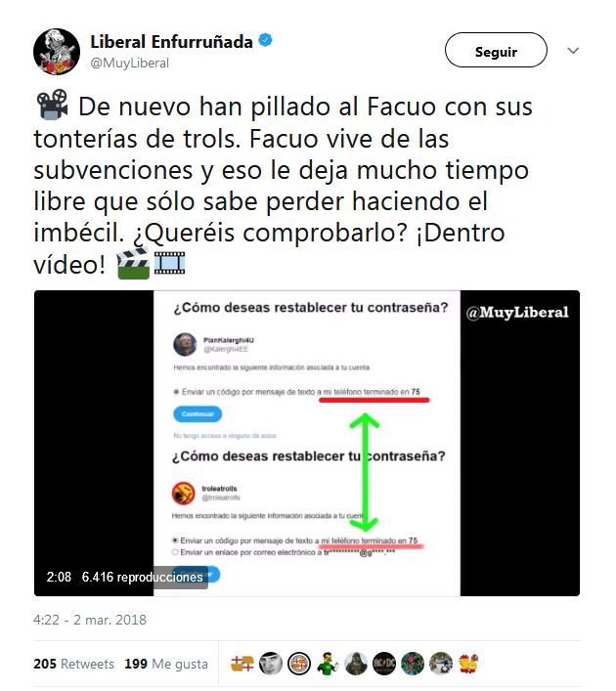Click the AC/DC logo liker avatar
Viewport: 616px width, 691px height.
coord(384,664)
